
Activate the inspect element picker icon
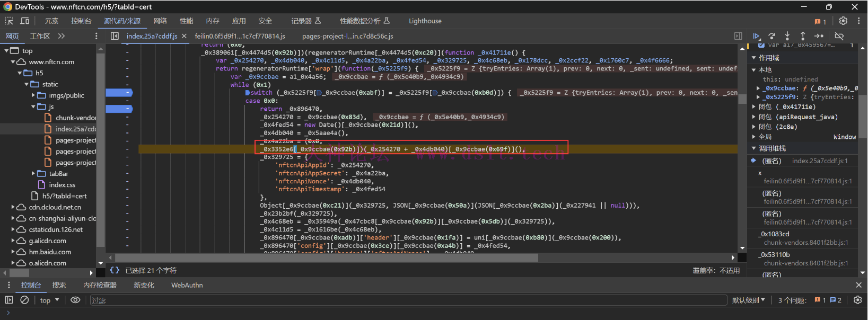pos(9,21)
